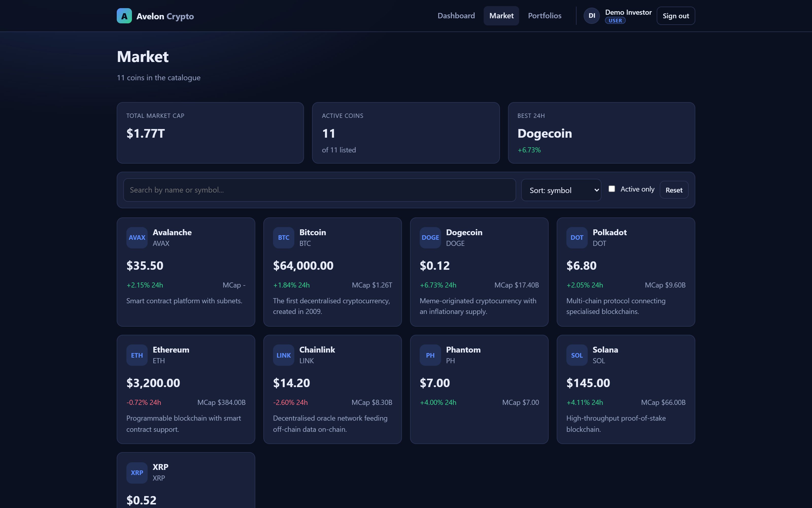Click Bitcoin's MCap $1.26T value
Viewport: 812px width, 508px height.
click(x=372, y=285)
